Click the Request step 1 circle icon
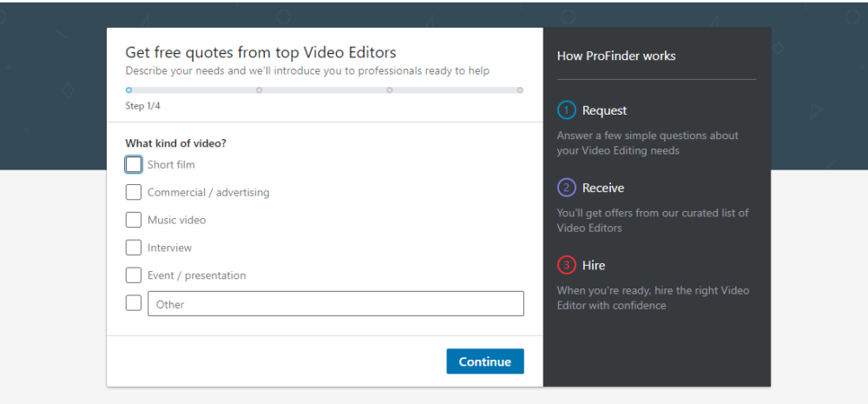868x404 pixels. coord(566,110)
